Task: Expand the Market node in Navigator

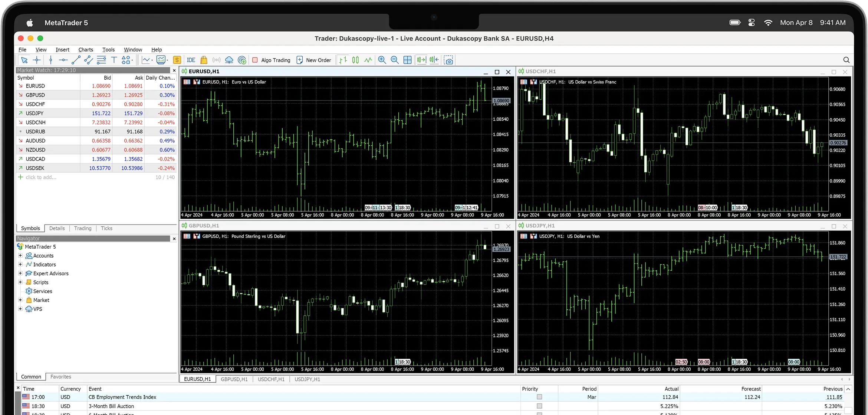Action: (20, 300)
